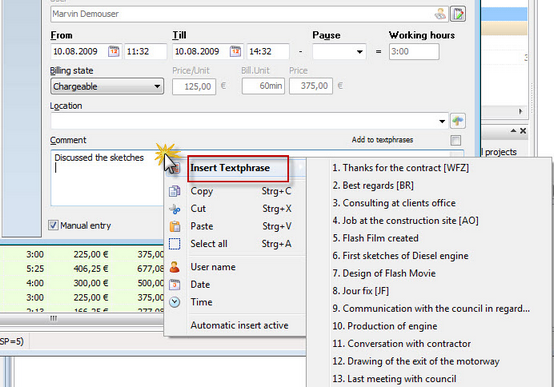This screenshot has width=554, height=387.
Task: Open the Billing state Chargeable dropdown
Action: pyautogui.click(x=107, y=87)
